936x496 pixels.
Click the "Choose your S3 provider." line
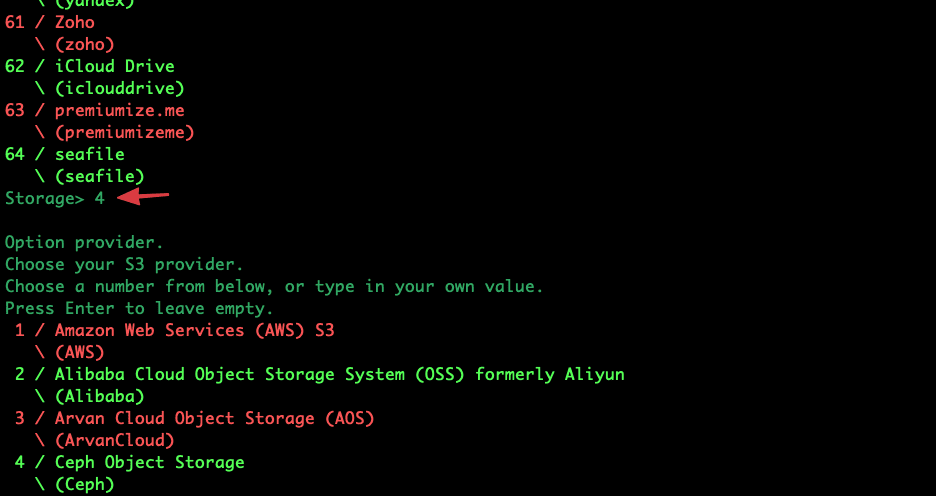click(x=124, y=264)
